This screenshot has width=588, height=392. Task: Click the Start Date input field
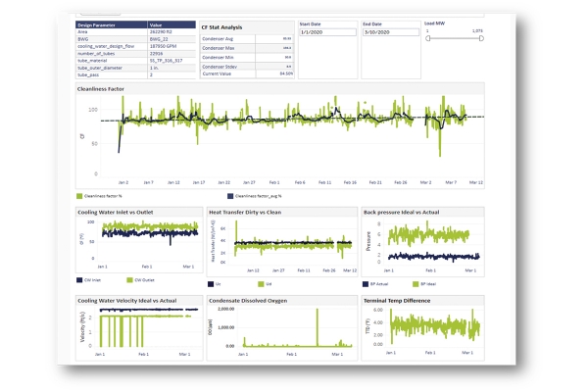pyautogui.click(x=327, y=32)
